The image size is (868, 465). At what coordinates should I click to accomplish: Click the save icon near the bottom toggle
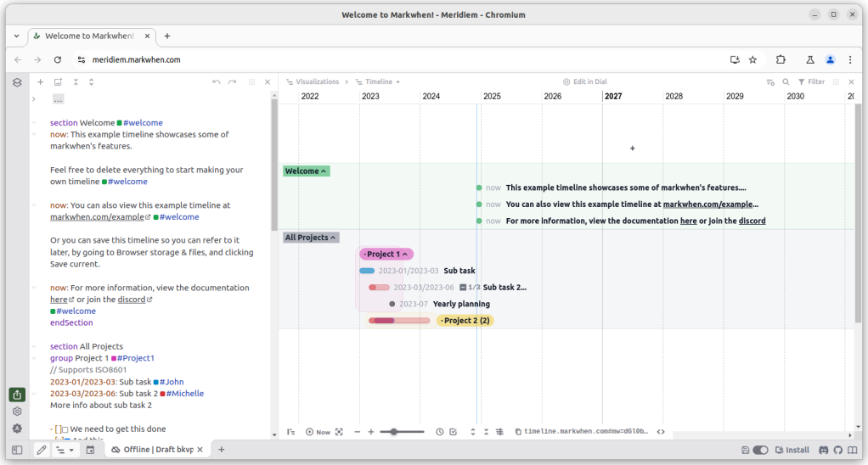(x=745, y=450)
